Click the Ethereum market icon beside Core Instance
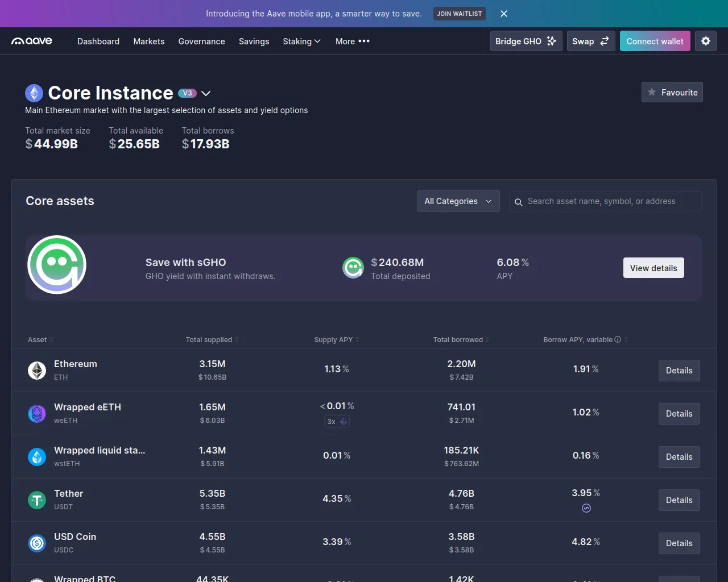The image size is (728, 582). coord(34,93)
